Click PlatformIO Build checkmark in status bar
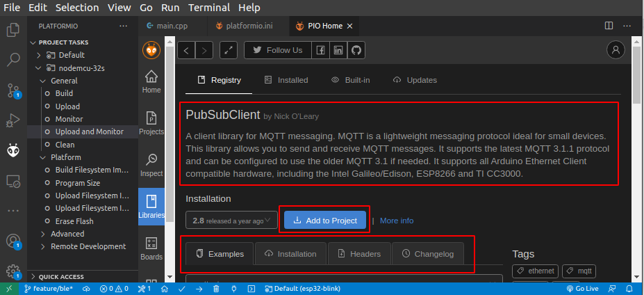This screenshot has width=644, height=295. point(181,289)
